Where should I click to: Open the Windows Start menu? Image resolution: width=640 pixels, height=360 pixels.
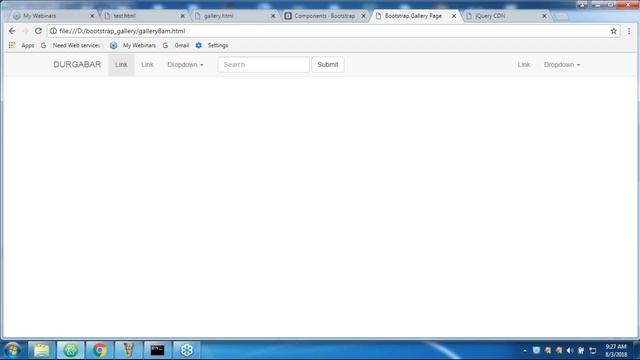[x=13, y=350]
